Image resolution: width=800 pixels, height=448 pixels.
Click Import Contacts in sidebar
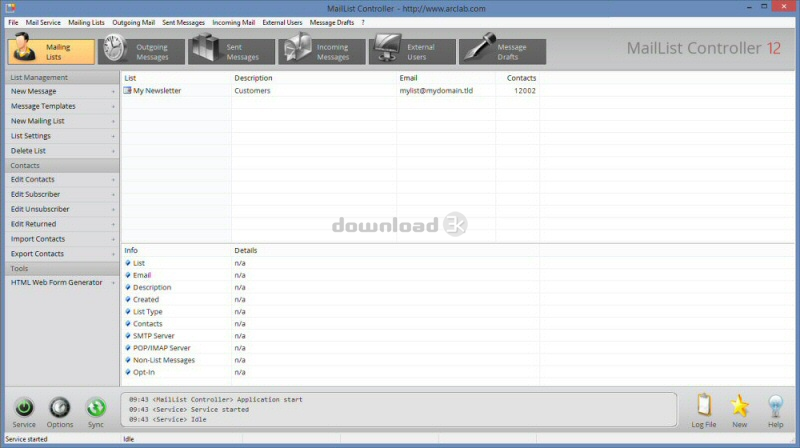pyautogui.click(x=62, y=239)
